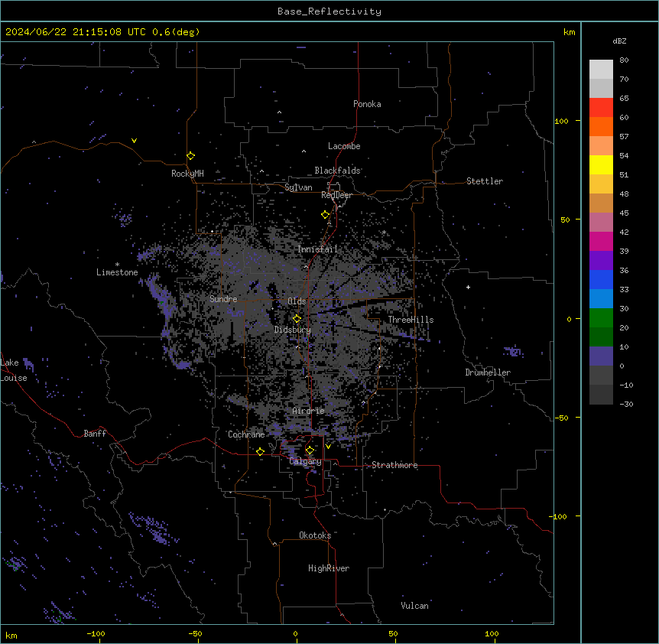Click the white plus marker east of ThreeHills
Screen dimensions: 659x644
468,287
